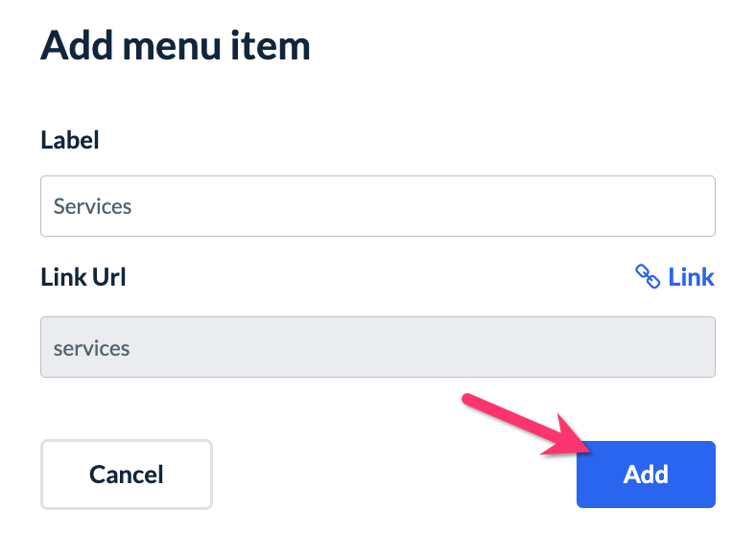
Task: Confirm adding the Services menu item
Action: (x=646, y=474)
